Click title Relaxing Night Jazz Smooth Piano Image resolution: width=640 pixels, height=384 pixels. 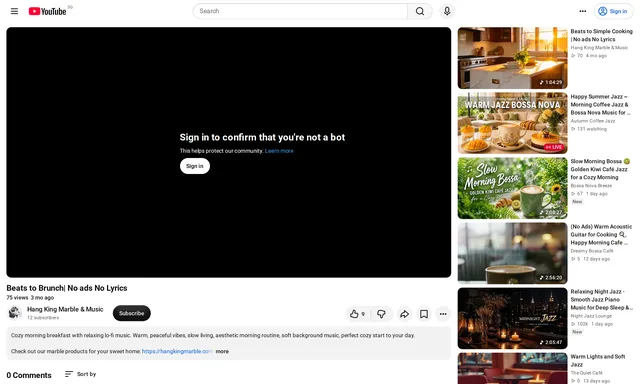[601, 300]
